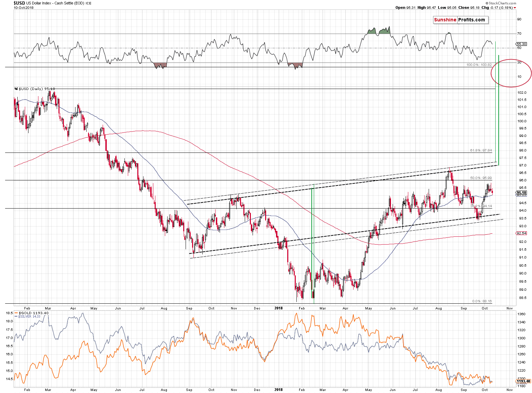The image size is (532, 393).
Task: Select the '$SILVER 14.33' legend text
Action: pyautogui.click(x=29, y=316)
